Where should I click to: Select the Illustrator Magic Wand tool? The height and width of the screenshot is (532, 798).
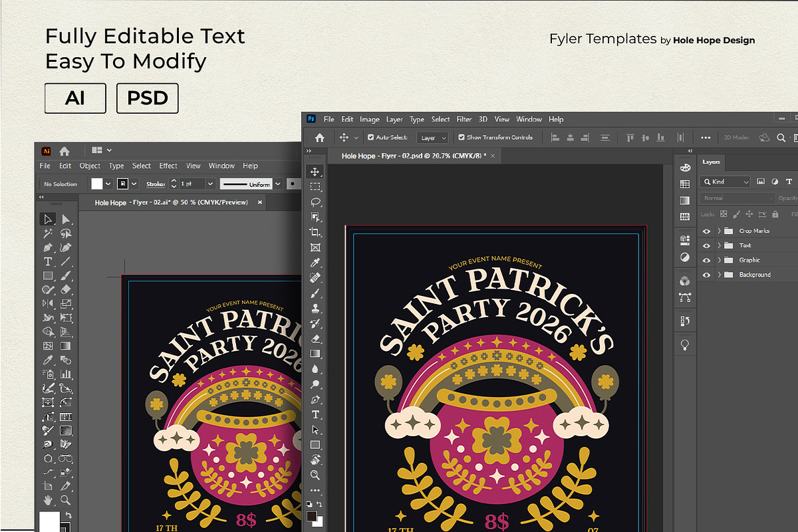[x=47, y=233]
